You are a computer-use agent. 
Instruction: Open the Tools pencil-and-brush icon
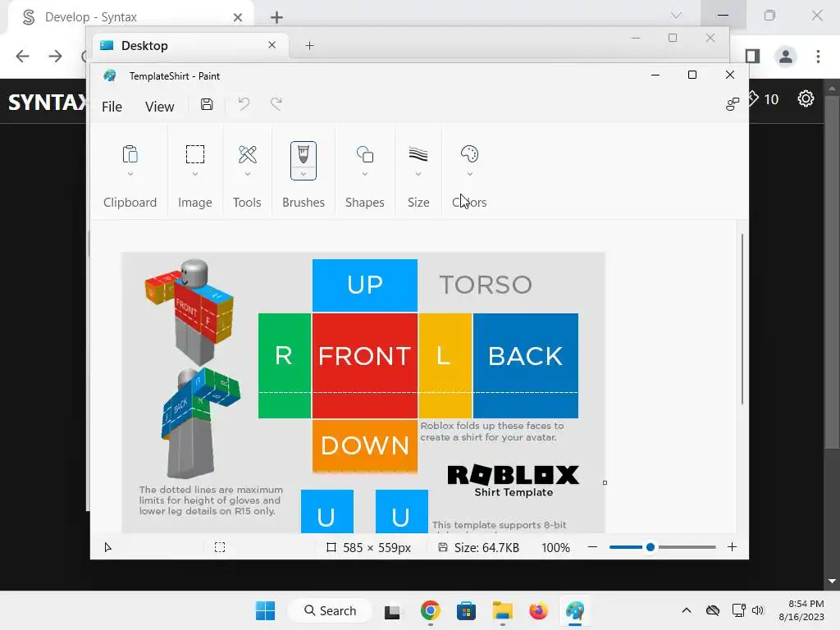point(248,154)
